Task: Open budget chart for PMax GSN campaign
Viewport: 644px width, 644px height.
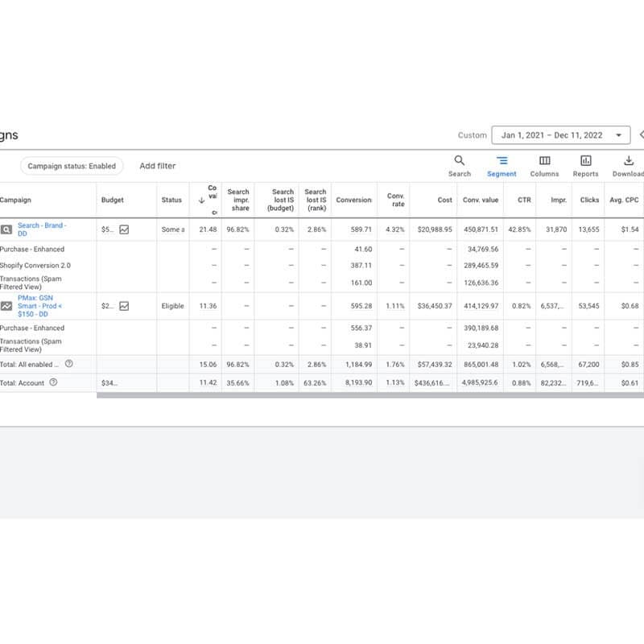Action: (124, 306)
